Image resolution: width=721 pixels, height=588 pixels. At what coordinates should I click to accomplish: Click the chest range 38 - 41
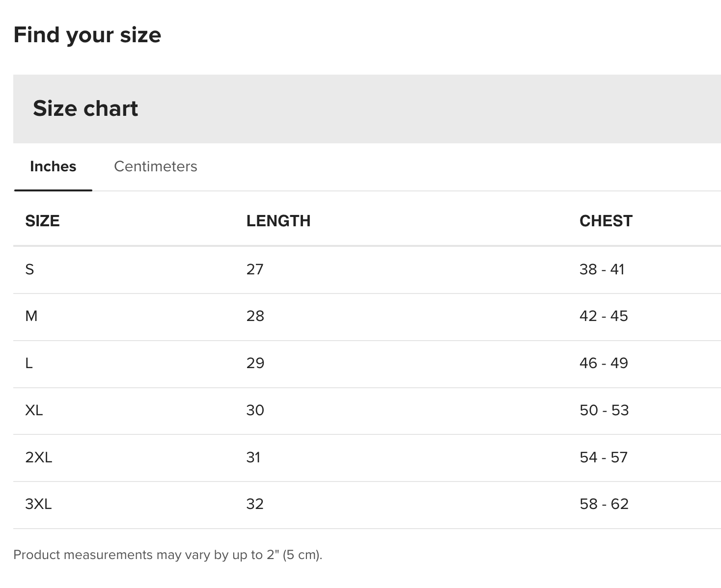602,269
